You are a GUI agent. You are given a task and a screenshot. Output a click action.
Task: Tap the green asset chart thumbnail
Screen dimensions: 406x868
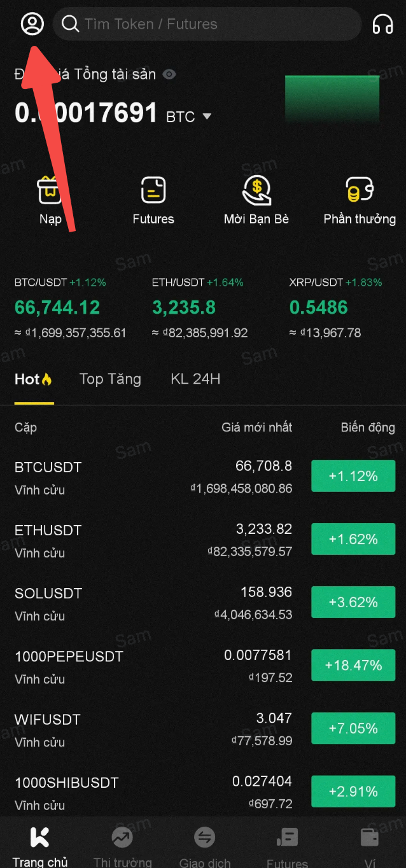pyautogui.click(x=332, y=99)
